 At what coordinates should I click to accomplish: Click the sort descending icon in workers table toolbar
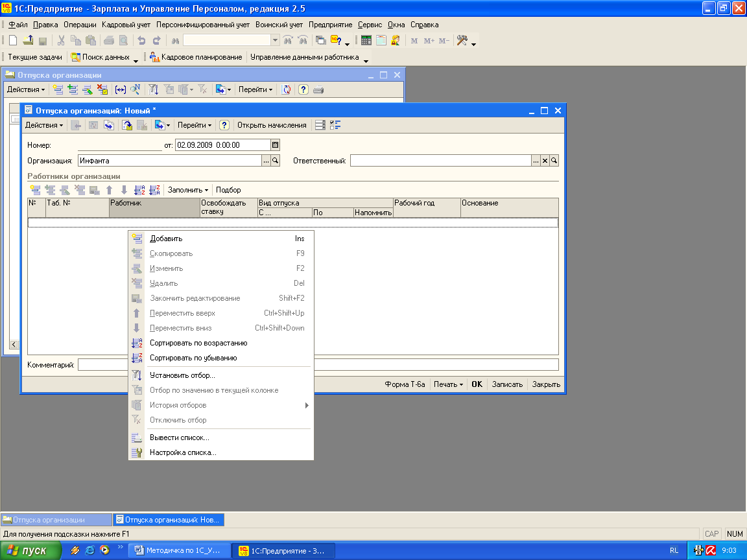[x=154, y=190]
